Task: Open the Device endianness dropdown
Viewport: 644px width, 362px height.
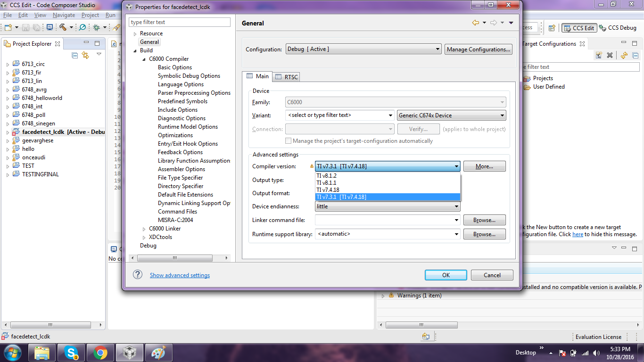Action: click(388, 206)
